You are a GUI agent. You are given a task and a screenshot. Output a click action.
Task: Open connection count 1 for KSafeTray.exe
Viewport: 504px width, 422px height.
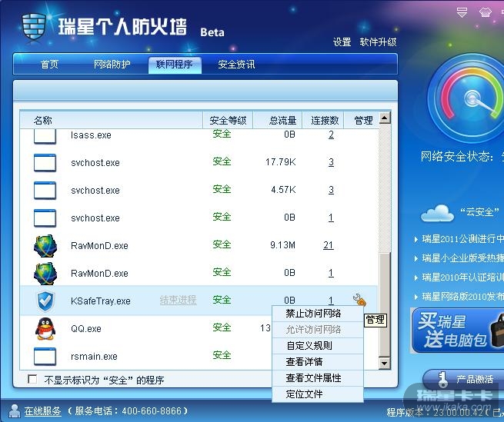(x=331, y=301)
